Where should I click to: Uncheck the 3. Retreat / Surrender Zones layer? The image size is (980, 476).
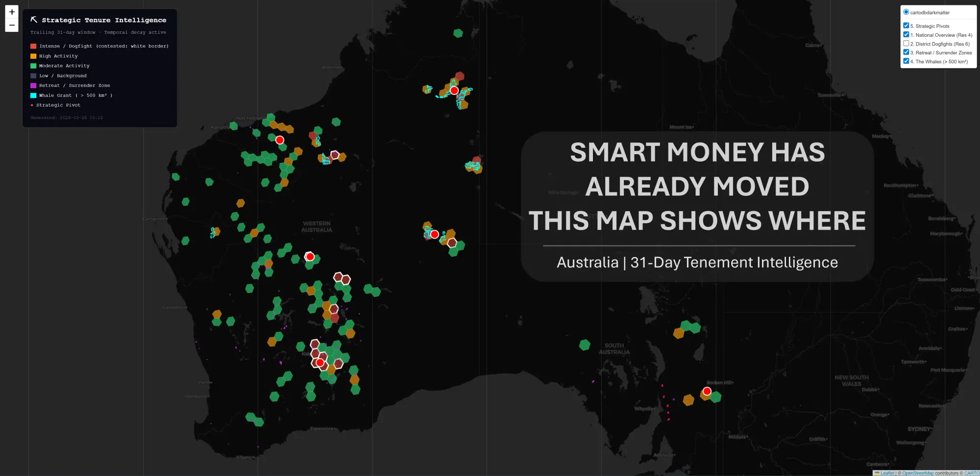[906, 52]
